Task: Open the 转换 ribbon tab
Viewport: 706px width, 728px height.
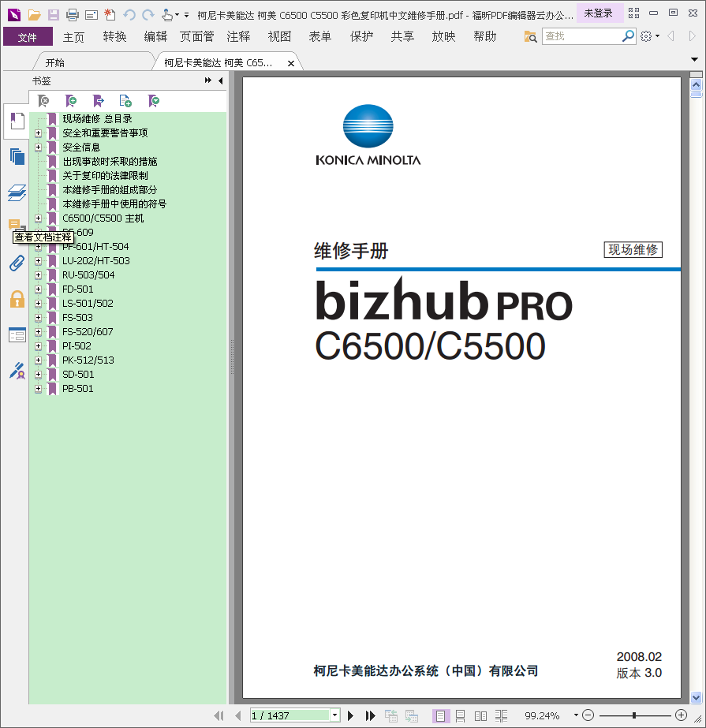Action: pos(114,37)
